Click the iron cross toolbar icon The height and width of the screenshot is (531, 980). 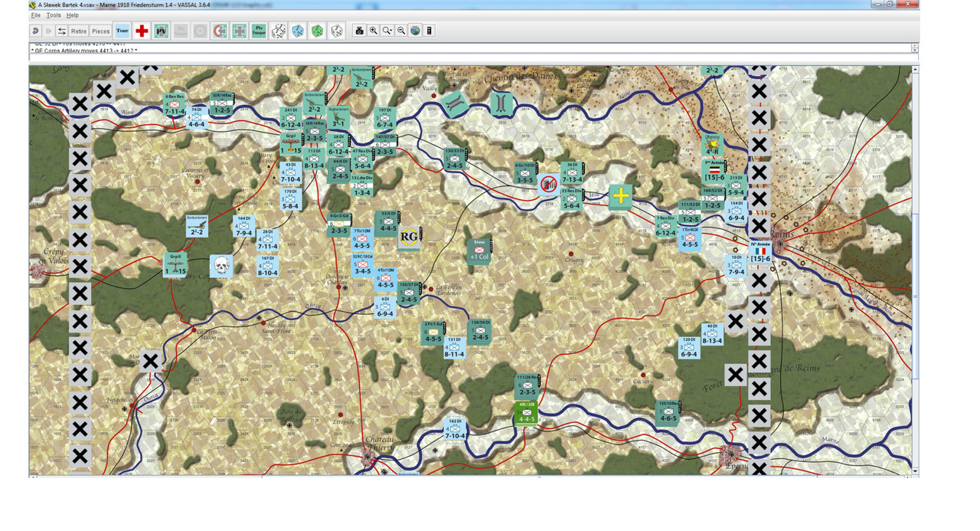(x=240, y=31)
